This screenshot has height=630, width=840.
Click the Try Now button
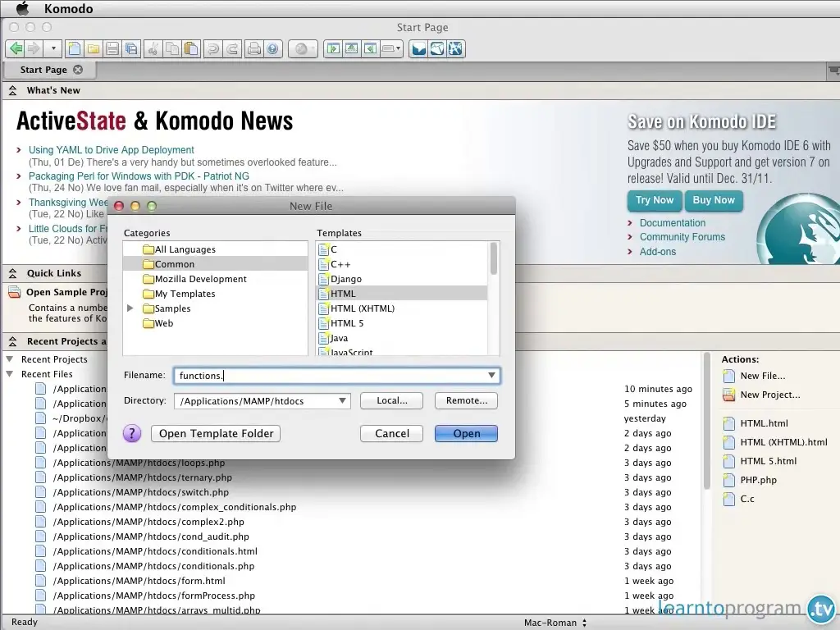click(x=655, y=200)
